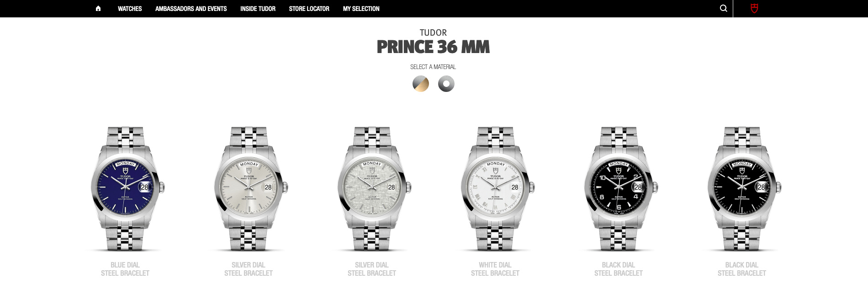The height and width of the screenshot is (305, 868).
Task: Select the steel and gold material swatch
Action: click(x=421, y=84)
